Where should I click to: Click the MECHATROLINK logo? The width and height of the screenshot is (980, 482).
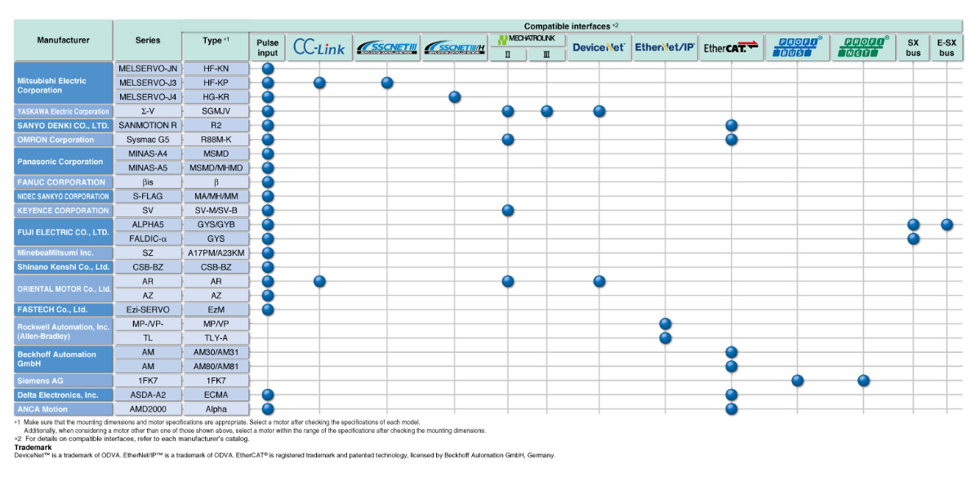[527, 39]
